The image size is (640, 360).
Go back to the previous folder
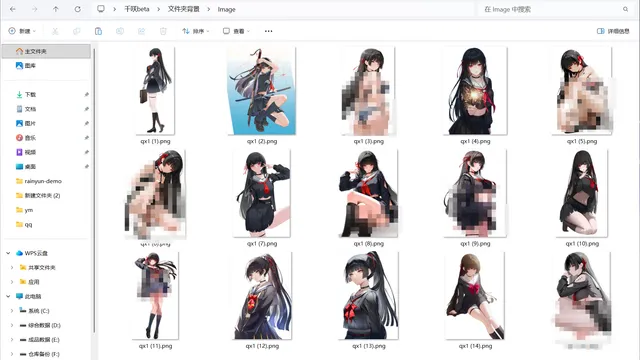click(13, 9)
